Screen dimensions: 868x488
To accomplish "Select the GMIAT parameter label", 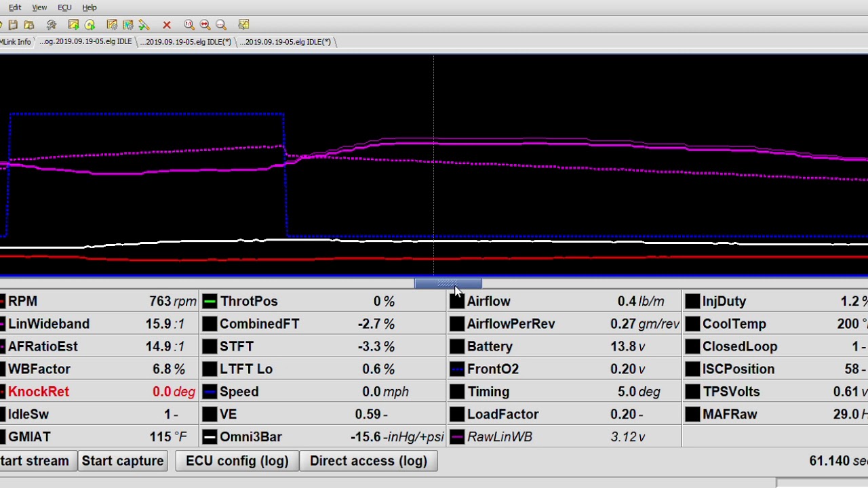I will coord(29,437).
